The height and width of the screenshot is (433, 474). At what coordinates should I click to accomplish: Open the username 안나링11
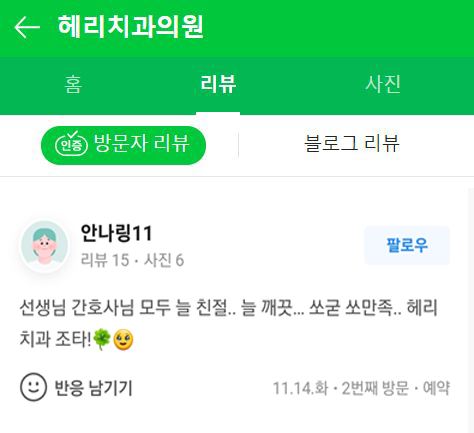click(x=116, y=233)
